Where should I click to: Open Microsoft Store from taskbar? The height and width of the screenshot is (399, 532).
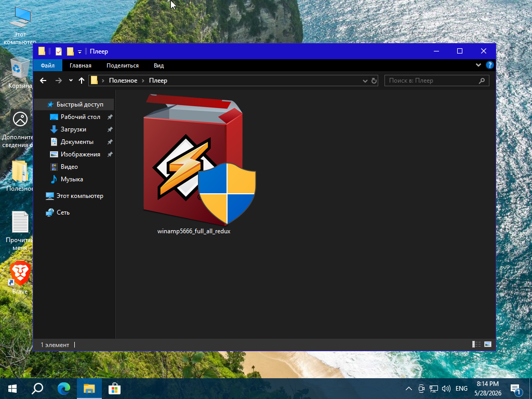click(115, 389)
